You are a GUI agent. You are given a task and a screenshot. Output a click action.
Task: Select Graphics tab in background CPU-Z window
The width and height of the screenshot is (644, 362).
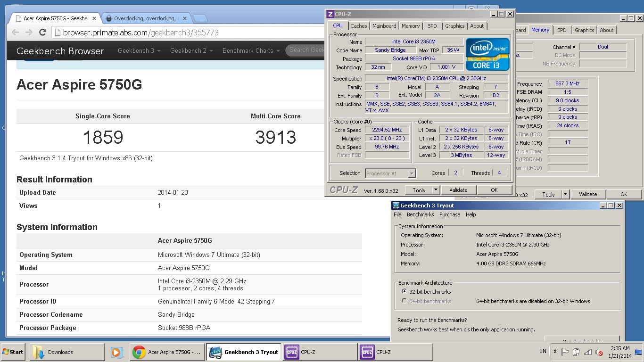pyautogui.click(x=585, y=30)
